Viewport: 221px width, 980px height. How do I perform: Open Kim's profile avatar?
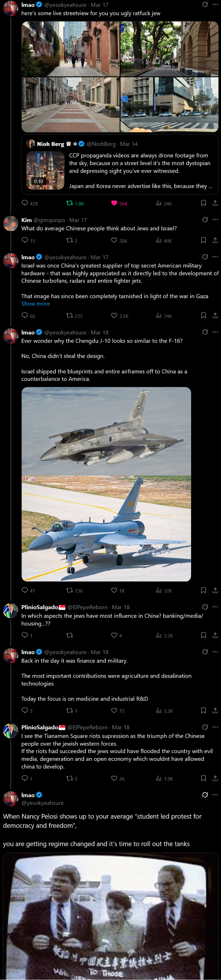(11, 223)
